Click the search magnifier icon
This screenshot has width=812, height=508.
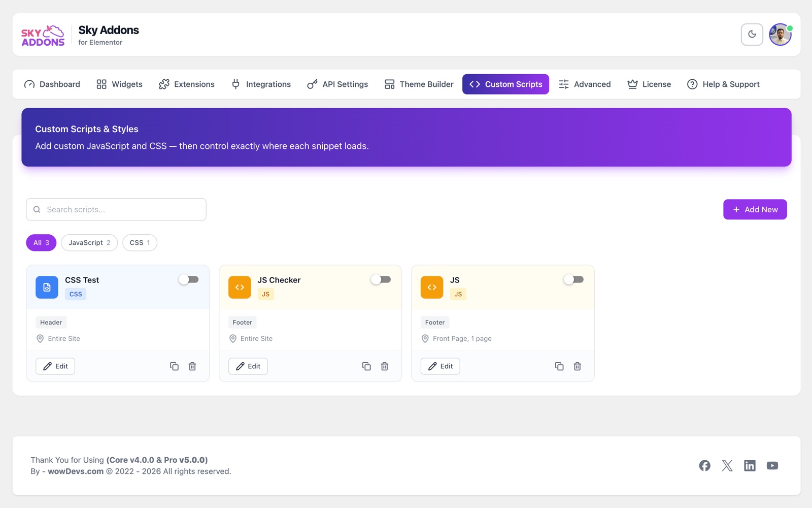[x=37, y=209]
